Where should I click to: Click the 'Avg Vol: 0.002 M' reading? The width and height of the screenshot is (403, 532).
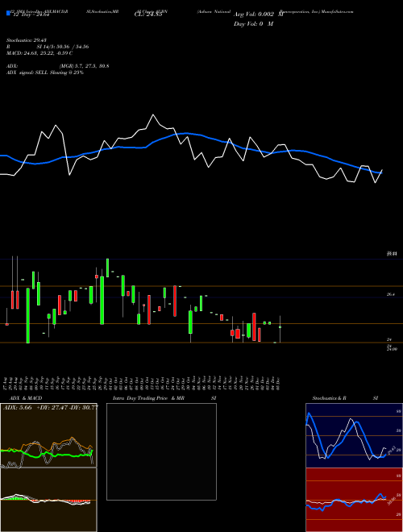259,15
